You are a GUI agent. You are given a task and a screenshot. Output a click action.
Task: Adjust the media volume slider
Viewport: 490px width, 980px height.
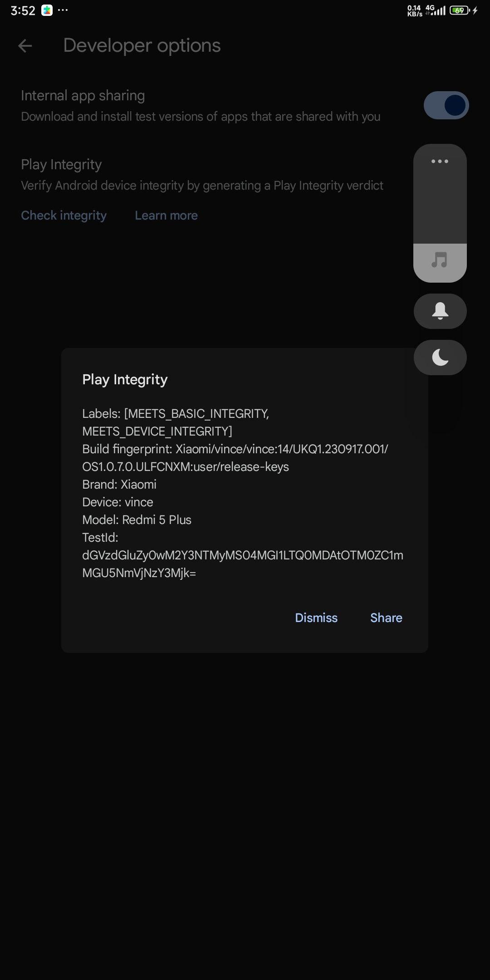[x=440, y=213]
